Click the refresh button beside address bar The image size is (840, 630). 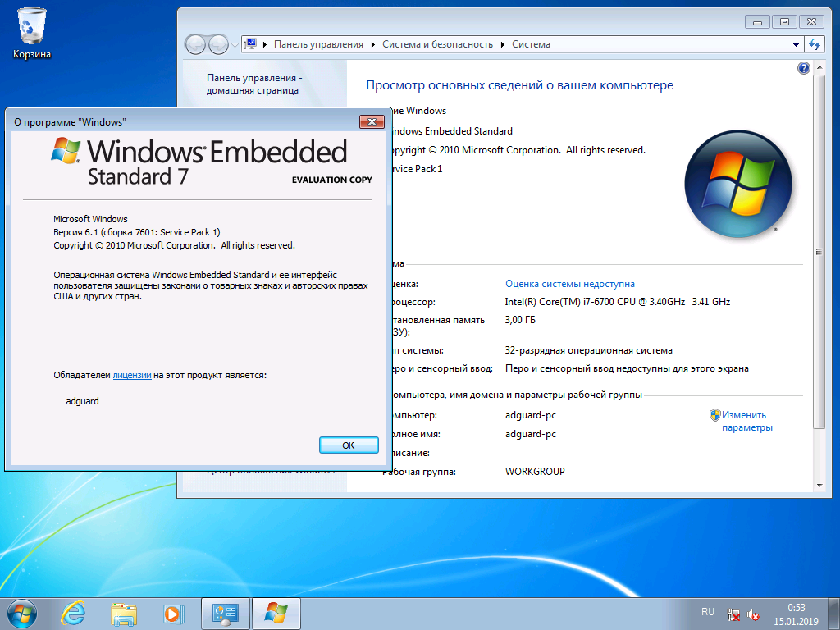pyautogui.click(x=815, y=44)
